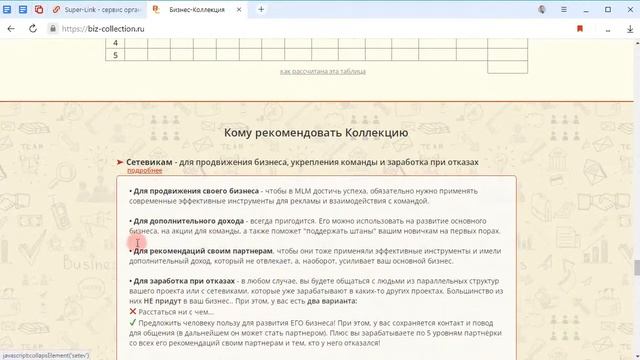Screen dimensions: 640x360
Task: Click the 'НЕ придут' bold text
Action: 162,301
